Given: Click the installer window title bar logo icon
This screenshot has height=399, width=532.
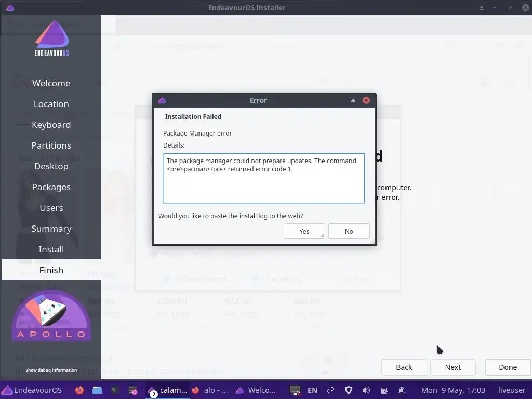Looking at the screenshot, I should click(x=10, y=7).
